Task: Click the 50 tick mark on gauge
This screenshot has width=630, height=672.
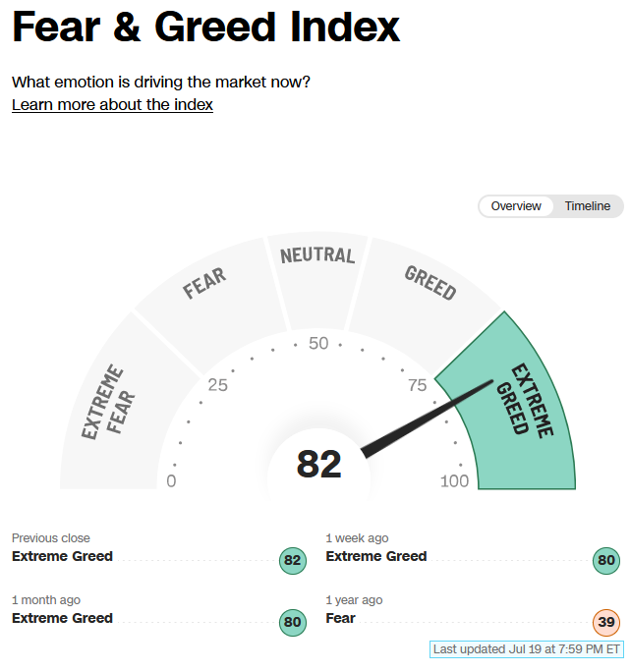Action: click(318, 343)
